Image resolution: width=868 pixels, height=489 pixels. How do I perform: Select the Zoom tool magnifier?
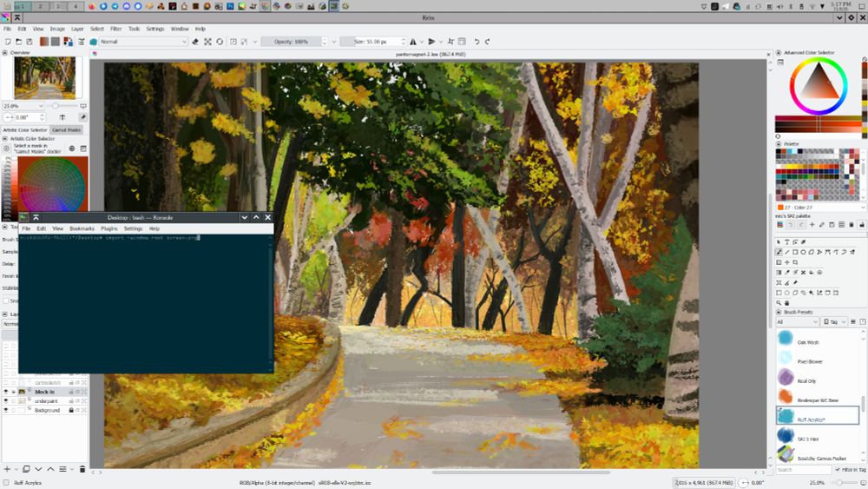point(779,303)
